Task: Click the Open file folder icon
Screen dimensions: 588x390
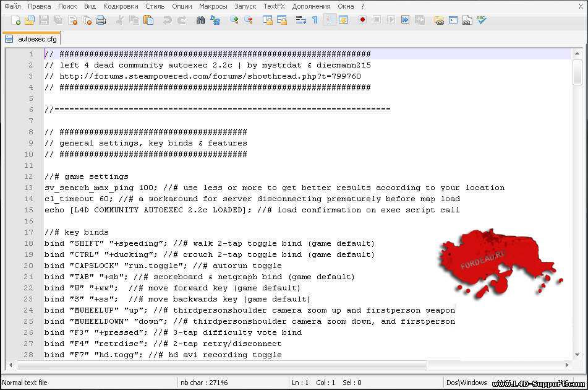Action: pyautogui.click(x=30, y=20)
